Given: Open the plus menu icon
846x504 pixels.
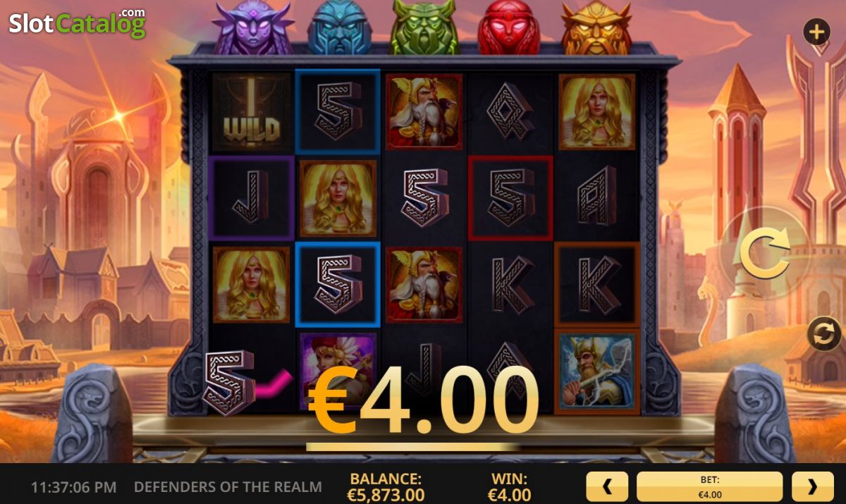Looking at the screenshot, I should [x=816, y=32].
